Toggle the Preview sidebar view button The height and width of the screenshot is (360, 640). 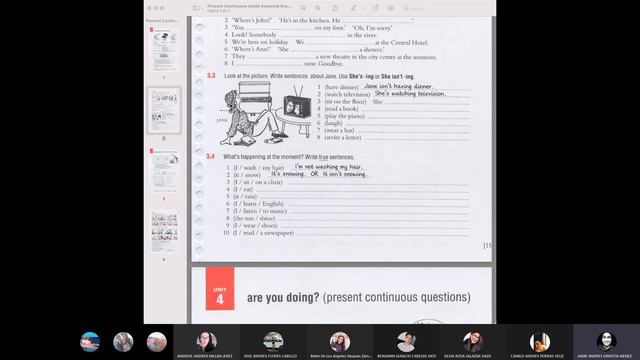[x=196, y=8]
